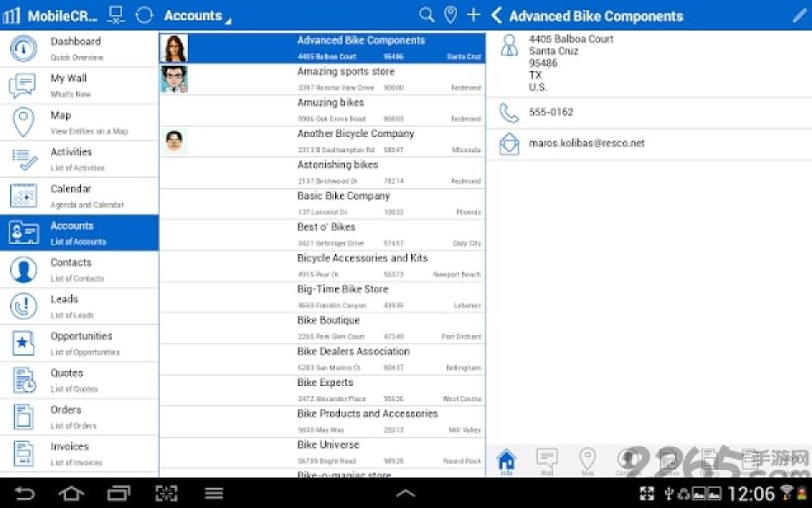Viewport: 812px width, 508px height.
Task: Open the Opportunities star icon
Action: coord(24,343)
